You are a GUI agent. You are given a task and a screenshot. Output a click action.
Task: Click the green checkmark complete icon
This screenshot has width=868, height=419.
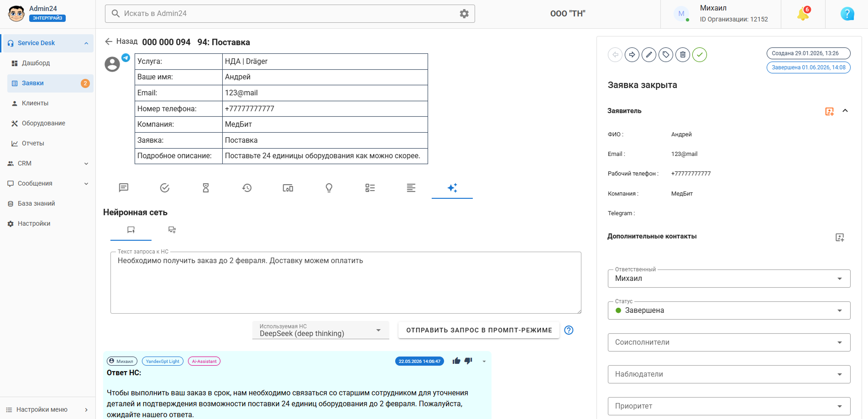click(x=700, y=55)
